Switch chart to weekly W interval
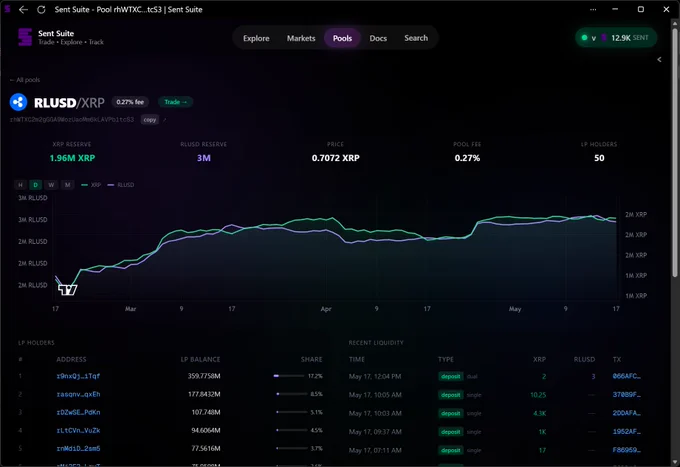Viewport: 680px width, 467px height. click(x=51, y=185)
